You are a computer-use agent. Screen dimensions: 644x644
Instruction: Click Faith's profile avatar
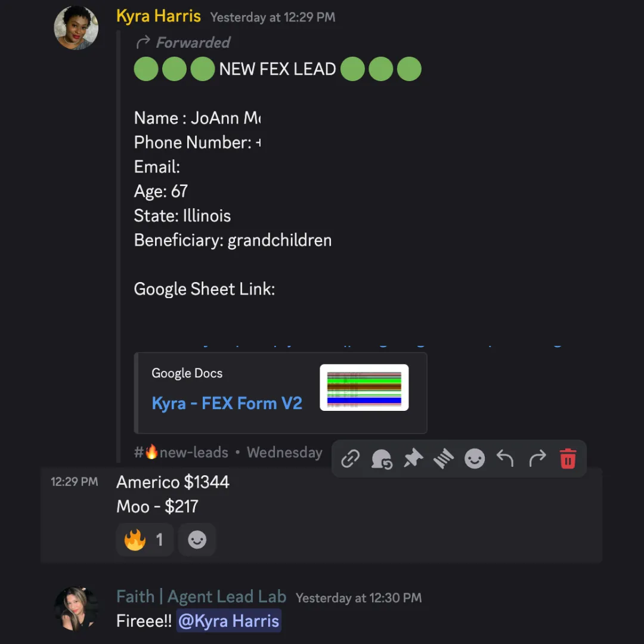(76, 608)
